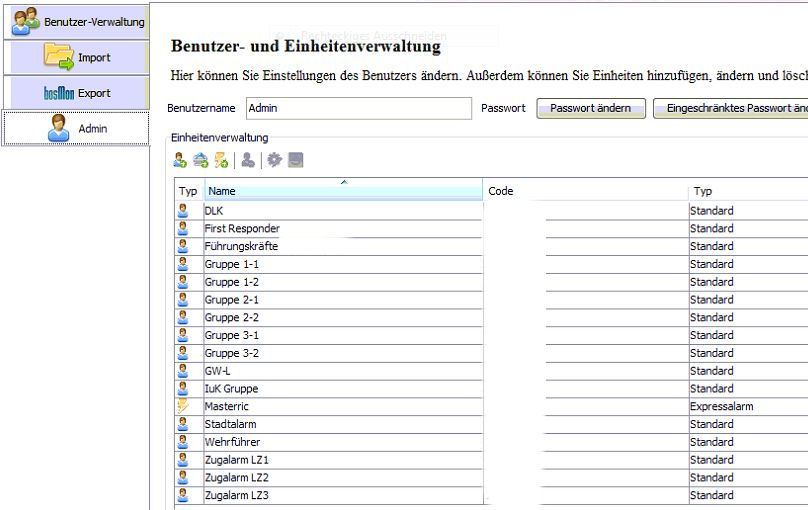Click the greyed-out message icon in toolbar
The width and height of the screenshot is (808, 510).
(295, 160)
